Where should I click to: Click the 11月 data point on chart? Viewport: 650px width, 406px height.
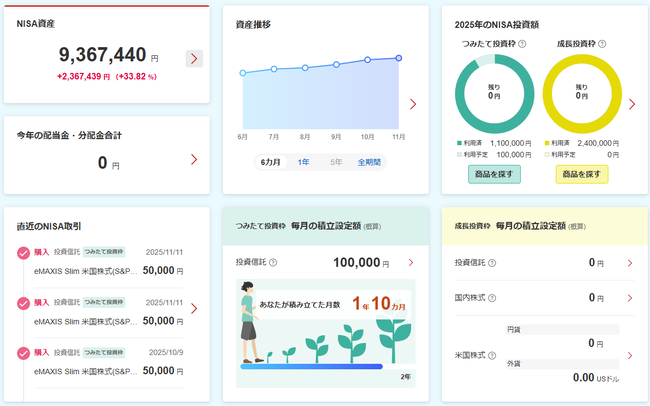(x=398, y=58)
